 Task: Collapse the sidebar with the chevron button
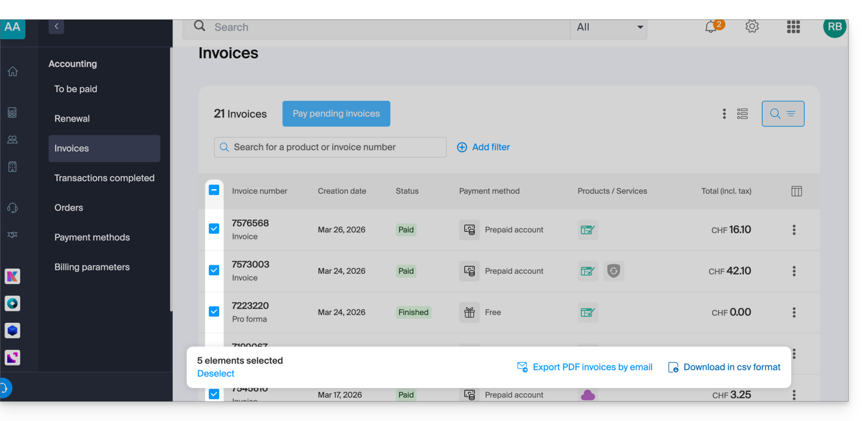point(56,26)
